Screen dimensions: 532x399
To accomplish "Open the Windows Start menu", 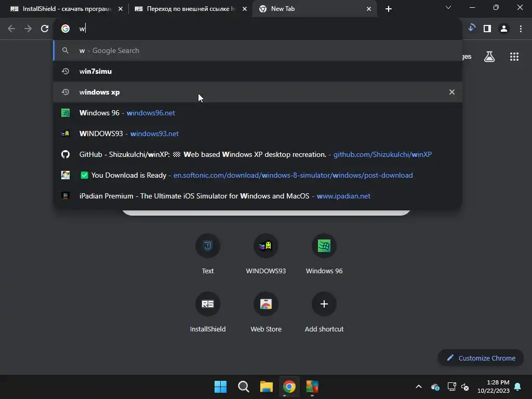I will point(220,387).
